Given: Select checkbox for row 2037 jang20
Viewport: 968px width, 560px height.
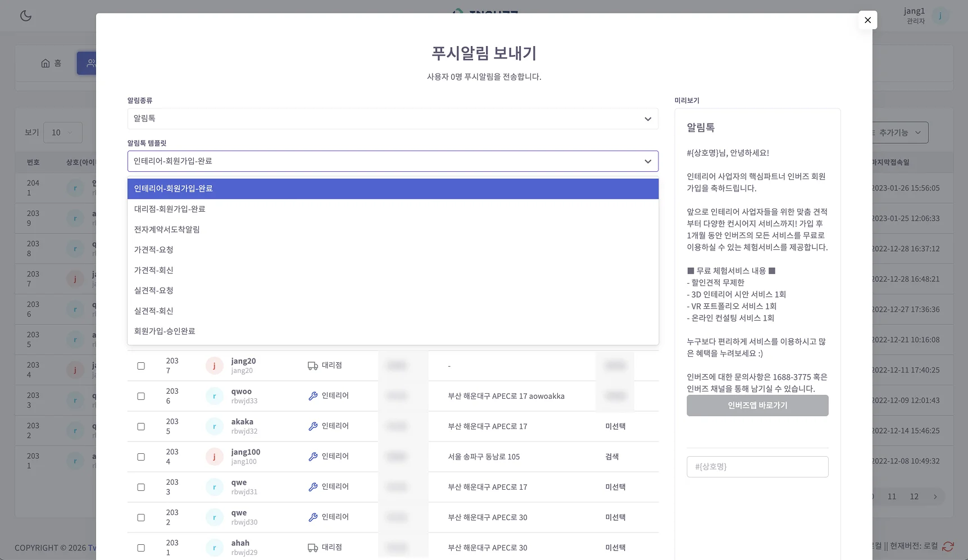Looking at the screenshot, I should 141,366.
